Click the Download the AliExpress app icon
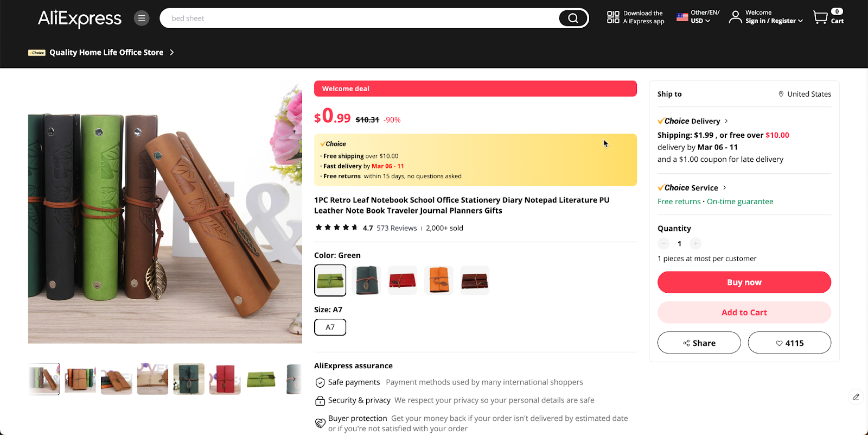Image resolution: width=868 pixels, height=435 pixels. [x=612, y=17]
